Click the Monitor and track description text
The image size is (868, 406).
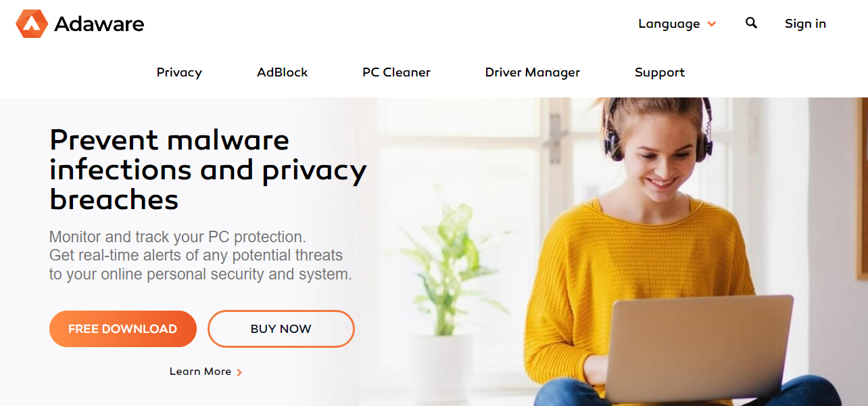[x=201, y=256]
